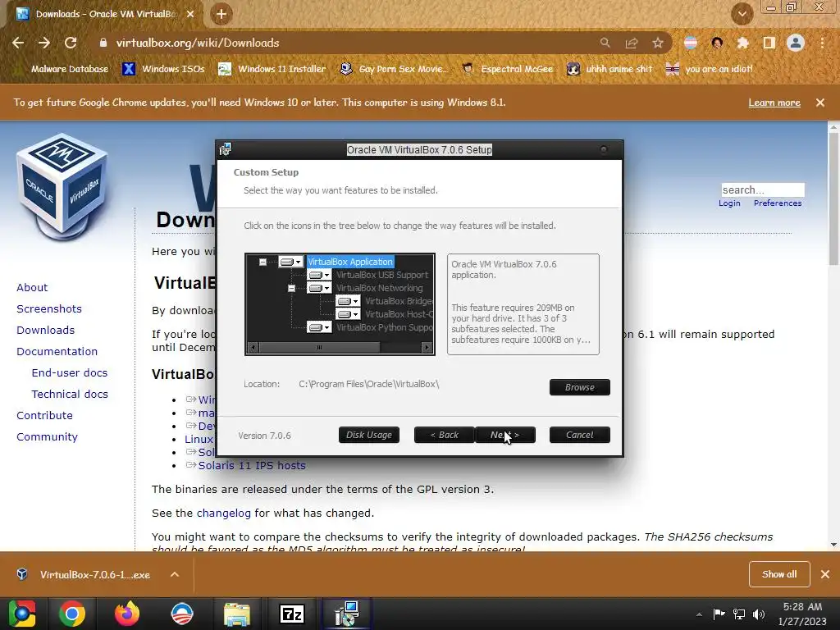
Task: Open File Explorer folder on taskbar
Action: click(x=237, y=614)
